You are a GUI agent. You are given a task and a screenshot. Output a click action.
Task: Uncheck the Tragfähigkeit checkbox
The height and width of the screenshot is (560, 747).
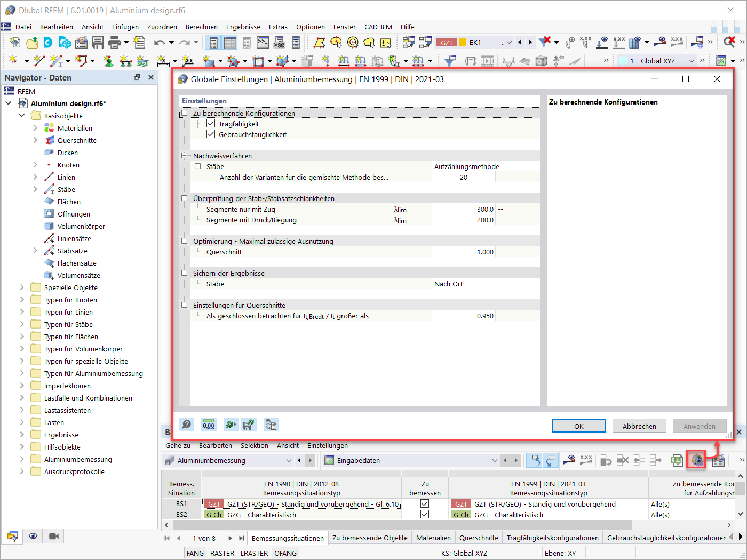click(211, 124)
